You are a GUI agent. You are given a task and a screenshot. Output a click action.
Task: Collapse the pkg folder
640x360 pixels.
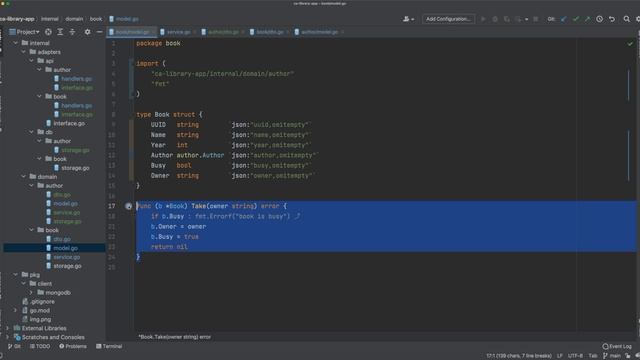(x=16, y=275)
